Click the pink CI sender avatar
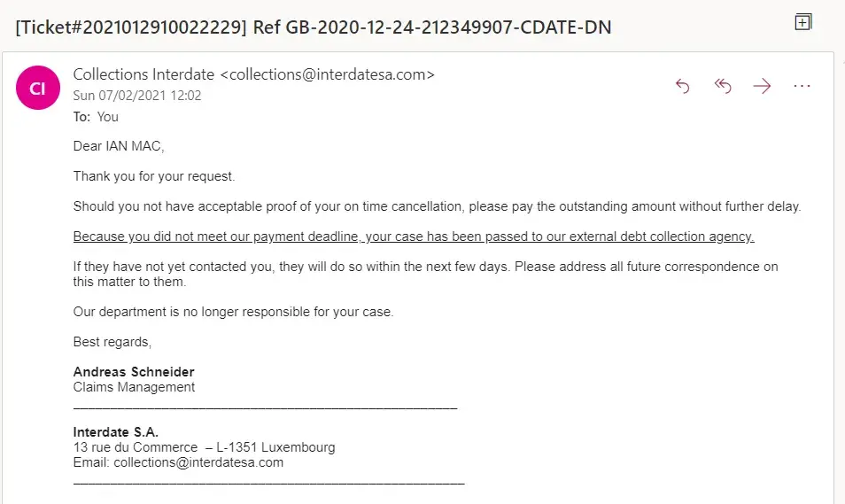The height and width of the screenshot is (504, 845). (x=38, y=89)
